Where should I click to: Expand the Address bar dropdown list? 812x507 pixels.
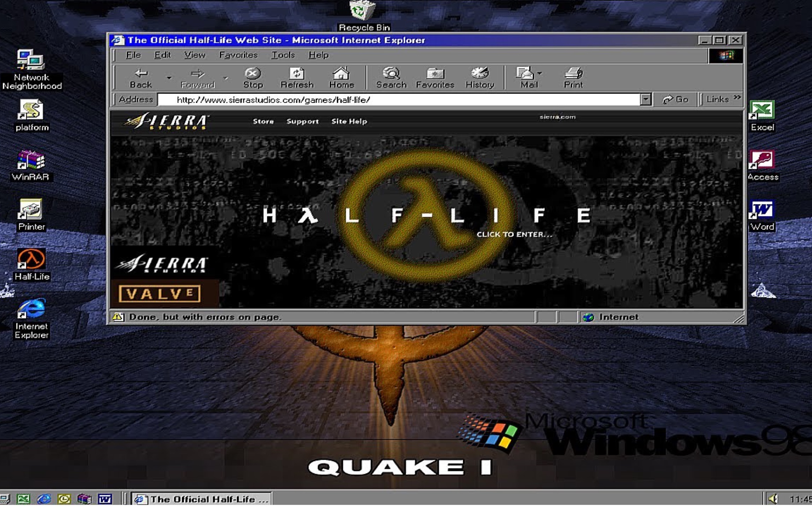coord(646,99)
